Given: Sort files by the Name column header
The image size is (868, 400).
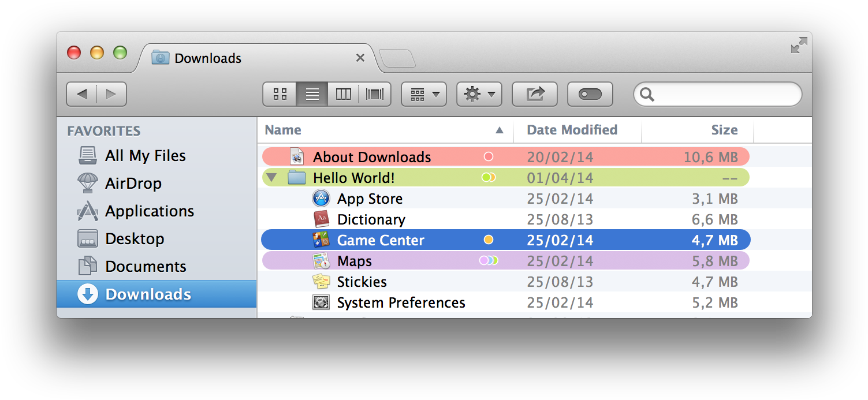Looking at the screenshot, I should tap(283, 130).
